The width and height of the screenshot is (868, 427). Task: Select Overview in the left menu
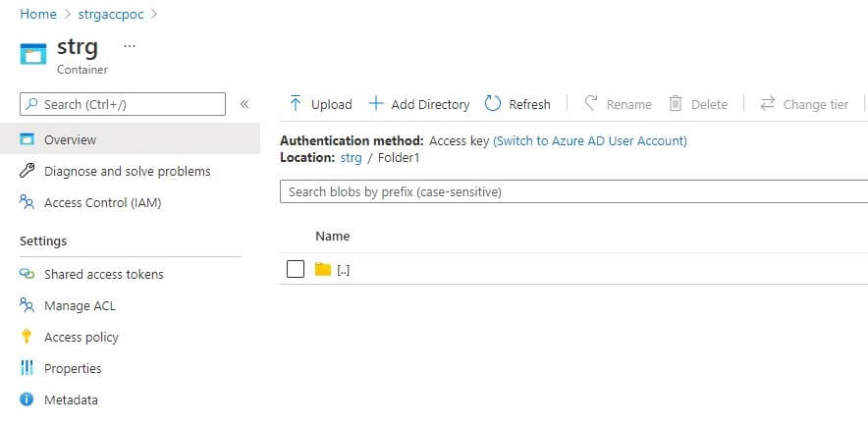[x=70, y=139]
